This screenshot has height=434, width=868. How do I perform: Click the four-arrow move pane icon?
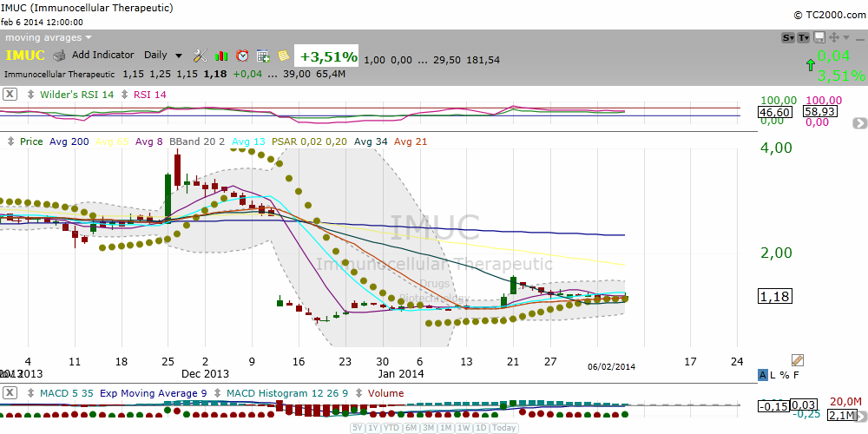[x=833, y=37]
